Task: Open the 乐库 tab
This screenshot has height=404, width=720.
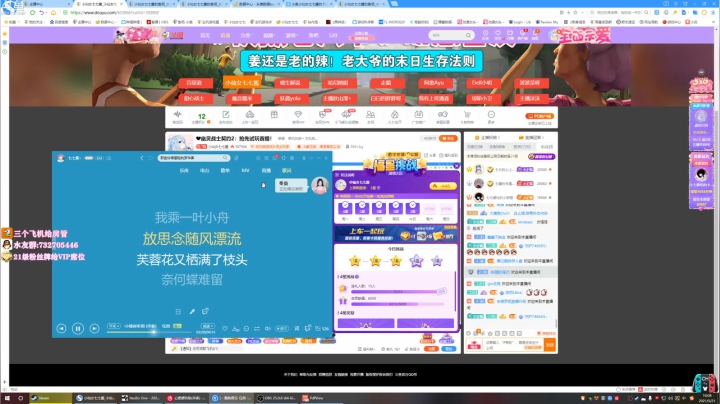Action: (184, 170)
